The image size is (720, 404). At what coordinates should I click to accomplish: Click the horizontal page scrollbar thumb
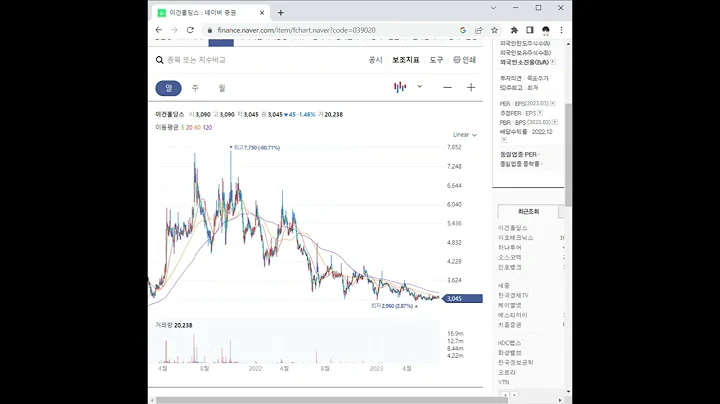point(330,400)
